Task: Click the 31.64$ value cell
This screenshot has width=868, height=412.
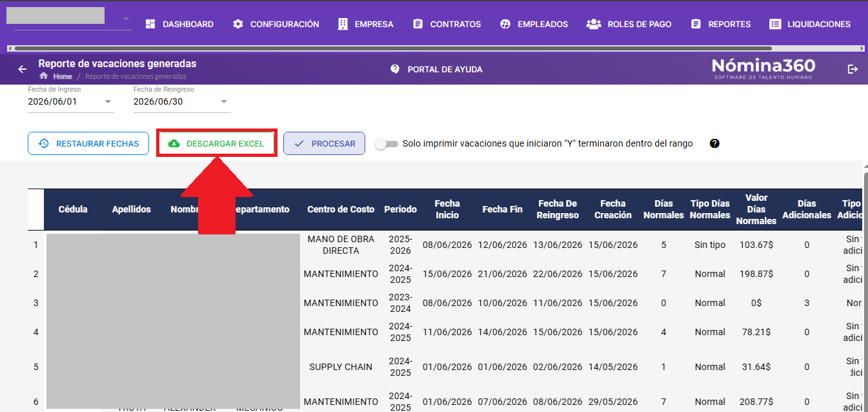Action: (756, 367)
